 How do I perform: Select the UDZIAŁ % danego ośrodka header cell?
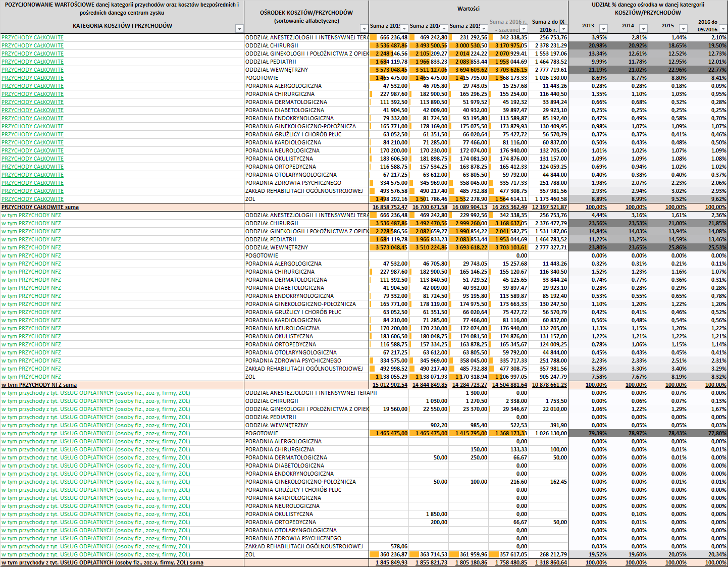tap(648, 9)
